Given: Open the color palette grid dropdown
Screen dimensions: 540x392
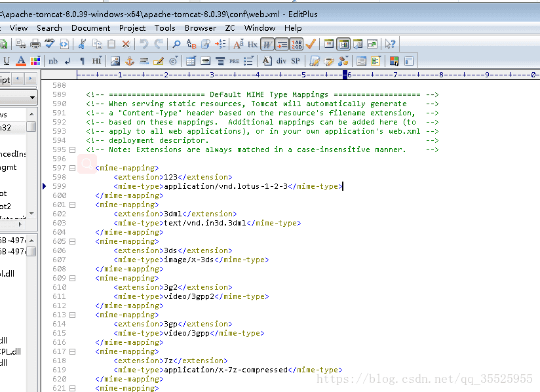Looking at the screenshot, I should 35,61.
